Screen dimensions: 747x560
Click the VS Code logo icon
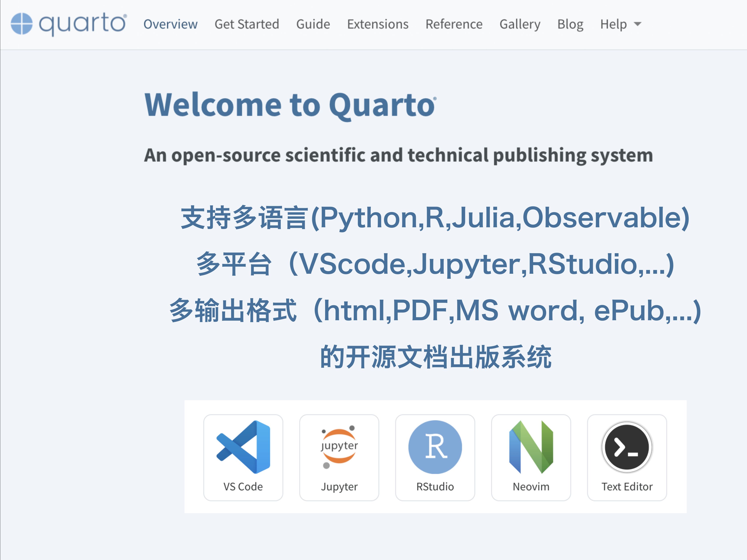(x=243, y=447)
